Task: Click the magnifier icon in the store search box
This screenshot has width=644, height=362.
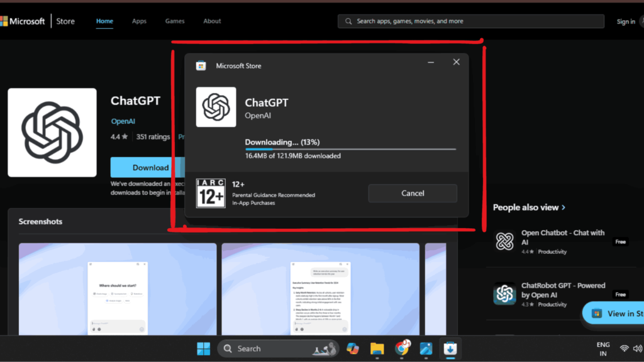Action: pos(348,21)
